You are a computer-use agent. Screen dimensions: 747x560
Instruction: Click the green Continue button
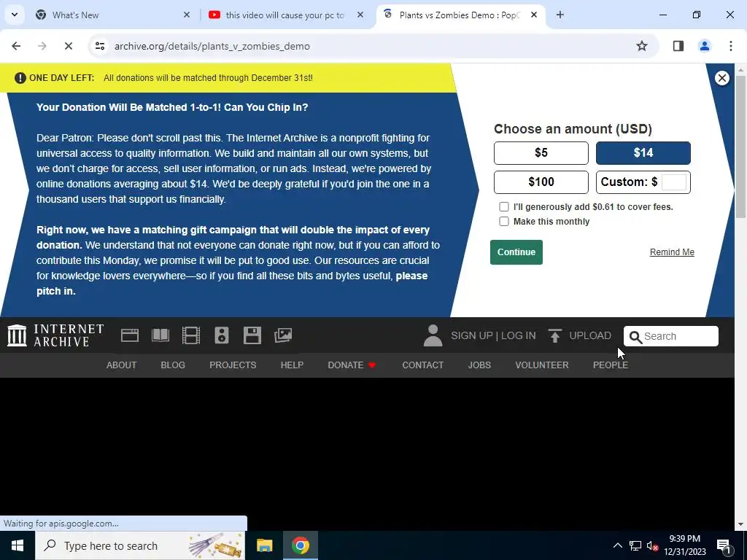[x=516, y=252]
